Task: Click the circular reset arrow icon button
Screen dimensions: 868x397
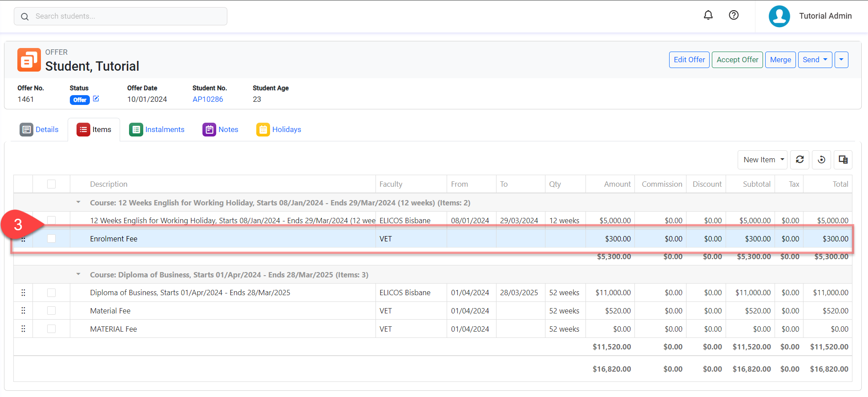Action: 821,160
